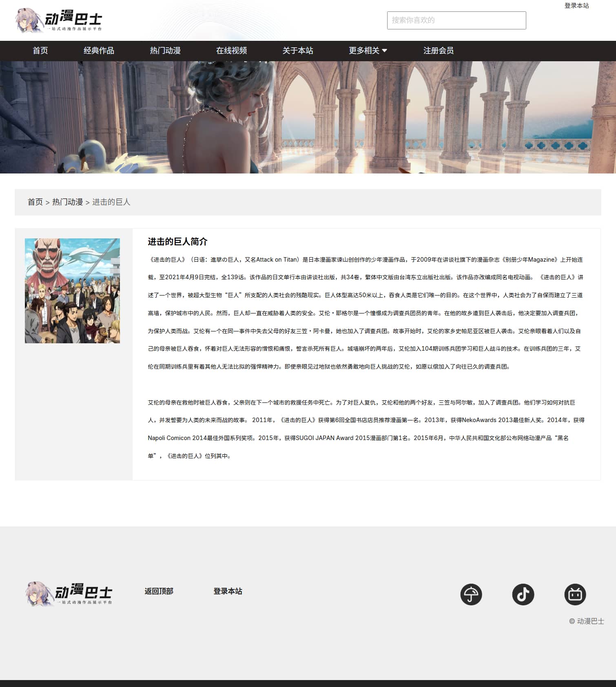Open the Bilibili TV icon in footer

tap(575, 594)
